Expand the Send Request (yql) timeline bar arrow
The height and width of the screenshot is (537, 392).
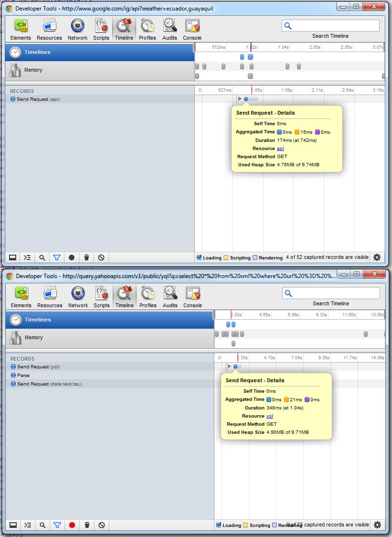[x=229, y=366]
